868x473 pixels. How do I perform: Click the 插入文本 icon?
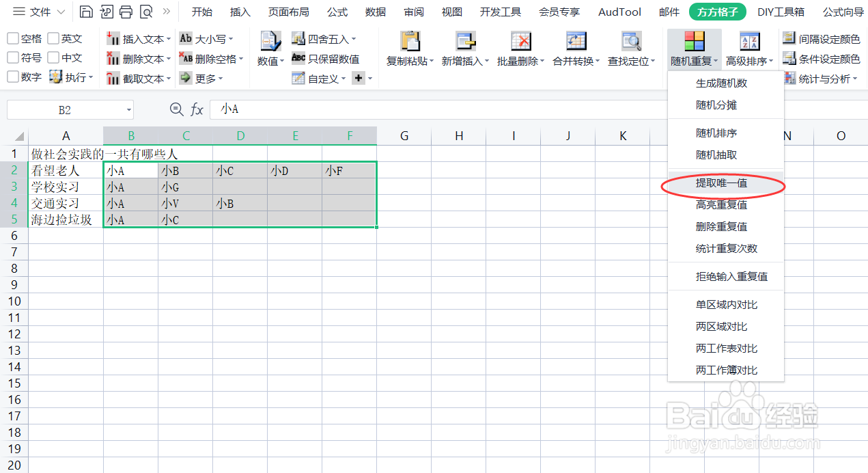[113, 39]
